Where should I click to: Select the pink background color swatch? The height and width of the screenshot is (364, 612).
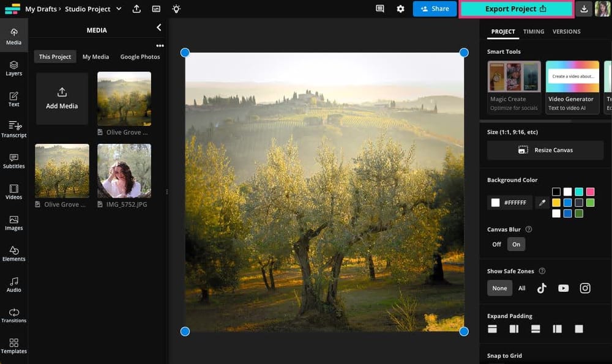[x=590, y=191]
